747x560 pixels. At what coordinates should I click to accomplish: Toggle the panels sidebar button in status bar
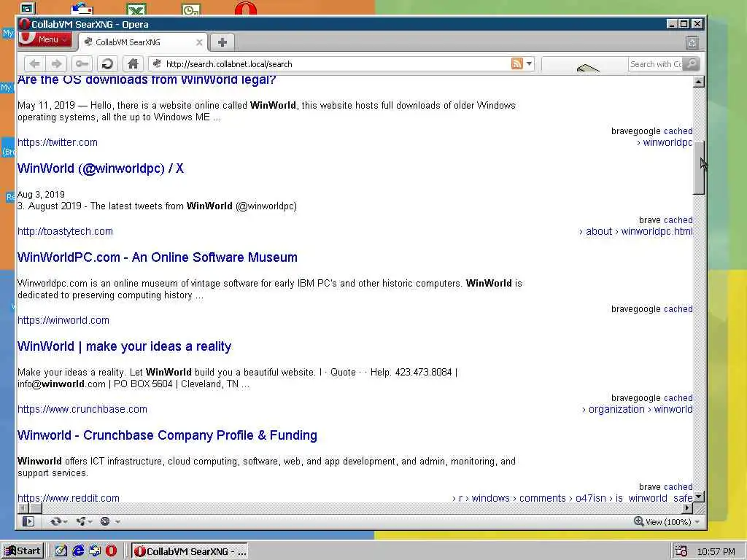point(28,521)
